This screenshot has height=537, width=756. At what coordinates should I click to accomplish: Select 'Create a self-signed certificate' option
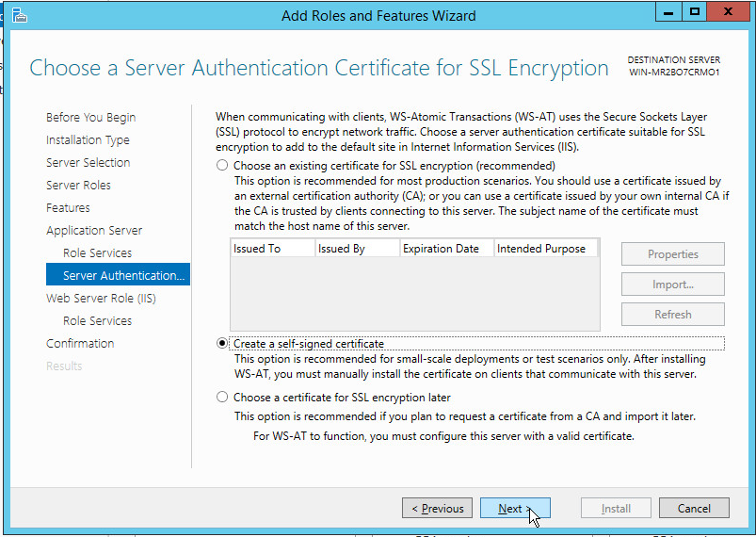[x=222, y=344]
